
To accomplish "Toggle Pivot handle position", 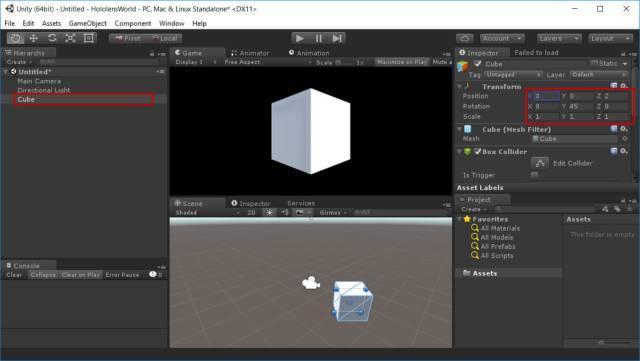I will tap(127, 38).
